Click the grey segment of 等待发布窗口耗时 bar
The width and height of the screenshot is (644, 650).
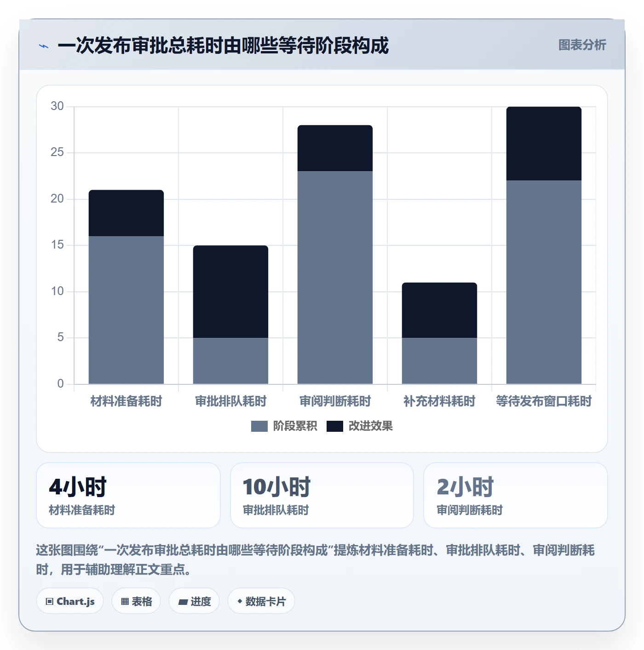544,282
